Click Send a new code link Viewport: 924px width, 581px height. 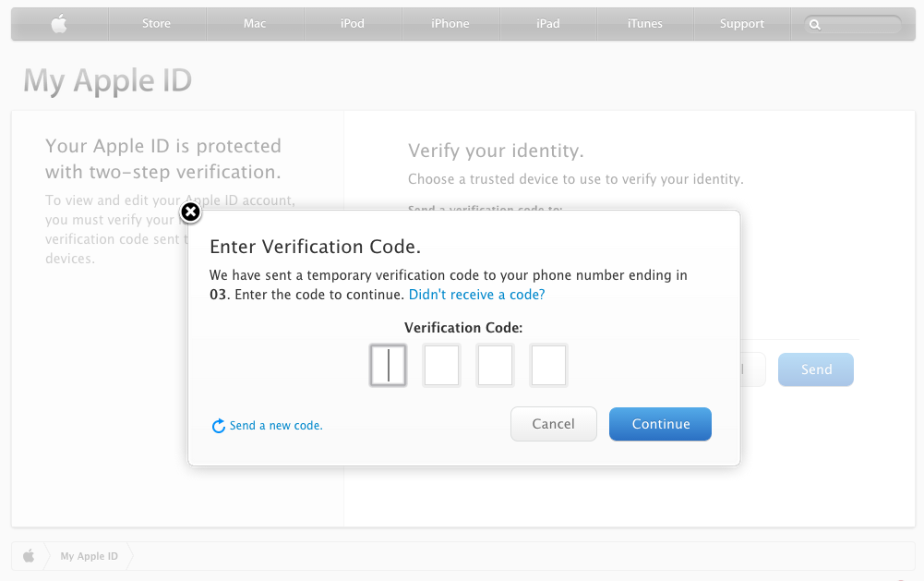[x=276, y=426]
